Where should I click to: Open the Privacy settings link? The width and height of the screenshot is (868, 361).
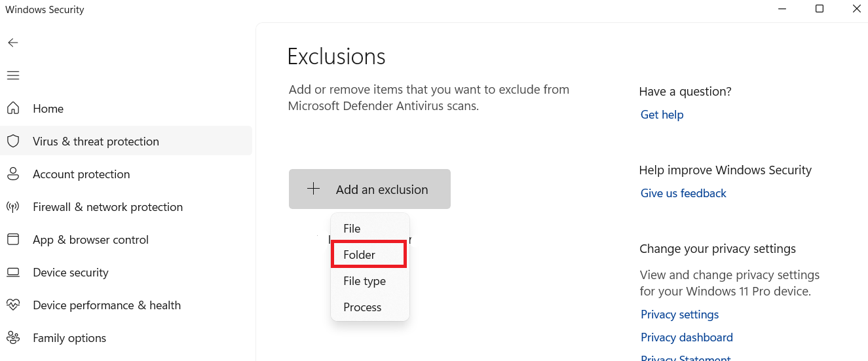[679, 314]
